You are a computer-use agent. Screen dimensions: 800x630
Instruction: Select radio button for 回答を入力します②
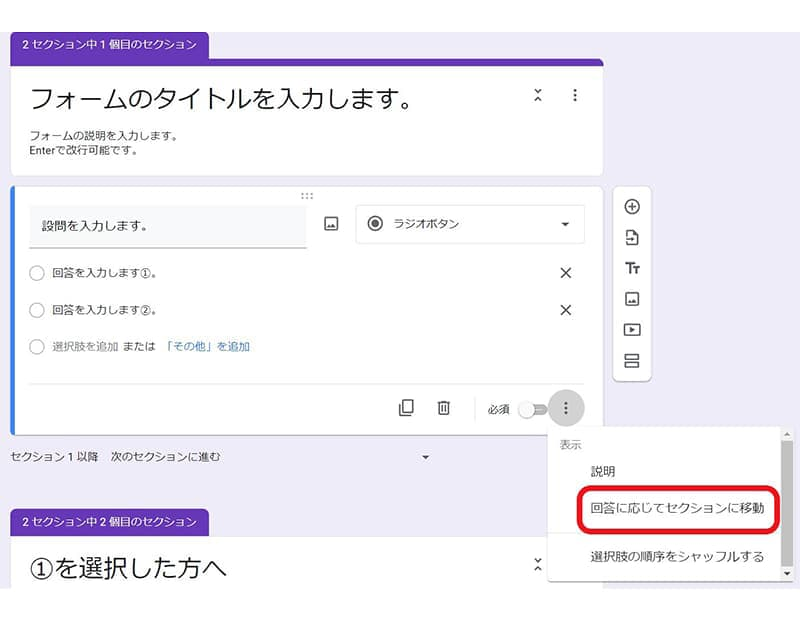pos(37,310)
